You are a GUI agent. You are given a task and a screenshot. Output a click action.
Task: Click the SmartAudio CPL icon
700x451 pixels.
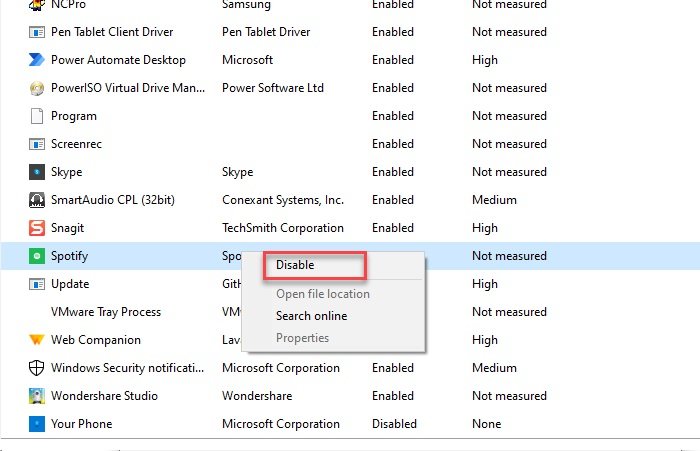pyautogui.click(x=37, y=200)
